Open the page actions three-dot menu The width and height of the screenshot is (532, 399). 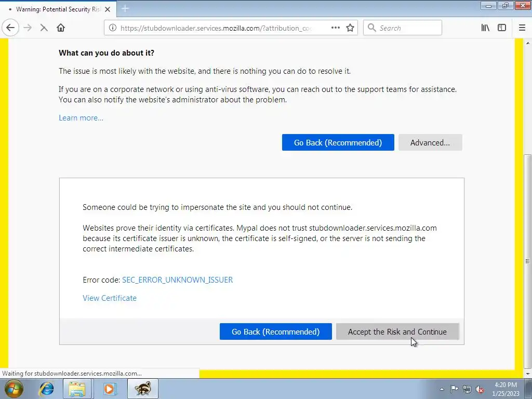(x=335, y=28)
